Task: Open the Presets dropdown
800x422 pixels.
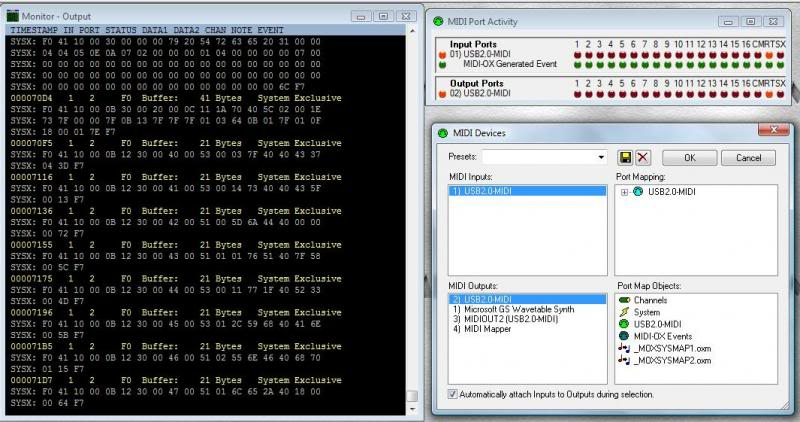Action: 602,157
